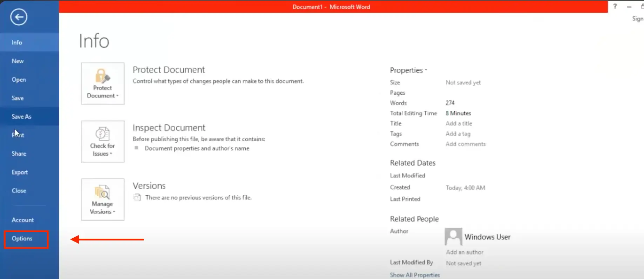Screen dimensions: 644x279
Task: Select the Info menu item
Action: (x=29, y=42)
